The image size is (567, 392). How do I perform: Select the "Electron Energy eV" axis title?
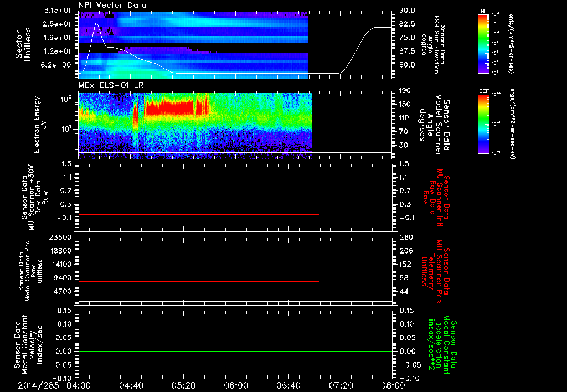pos(41,125)
